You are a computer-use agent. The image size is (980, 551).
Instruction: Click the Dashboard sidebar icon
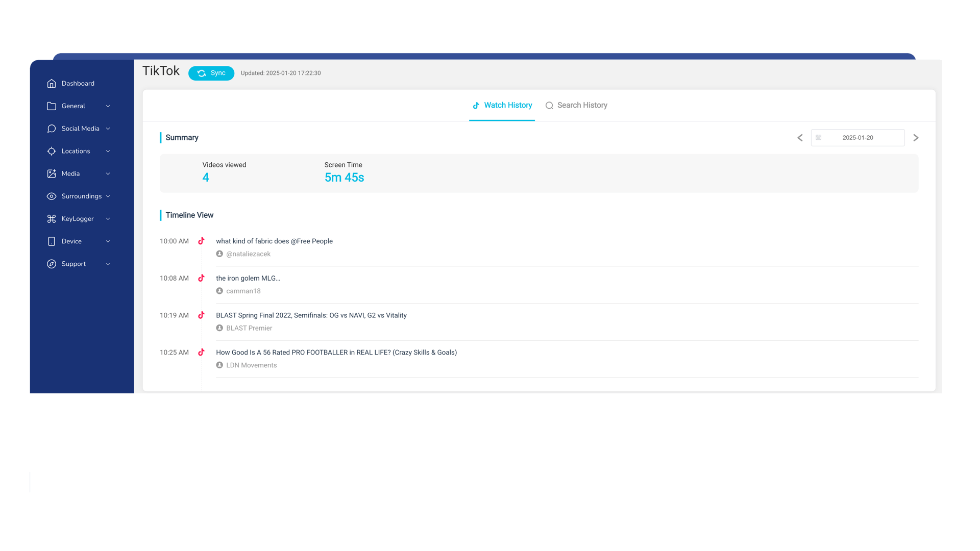(52, 84)
